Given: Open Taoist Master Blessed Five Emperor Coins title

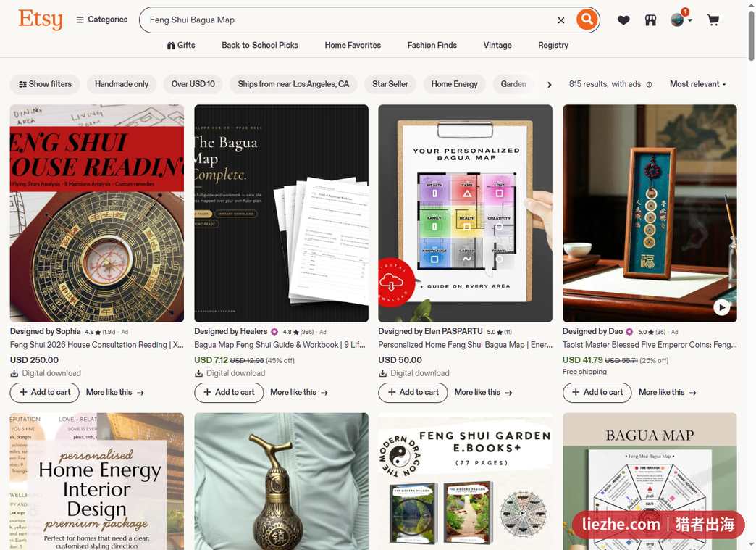Looking at the screenshot, I should pyautogui.click(x=650, y=345).
